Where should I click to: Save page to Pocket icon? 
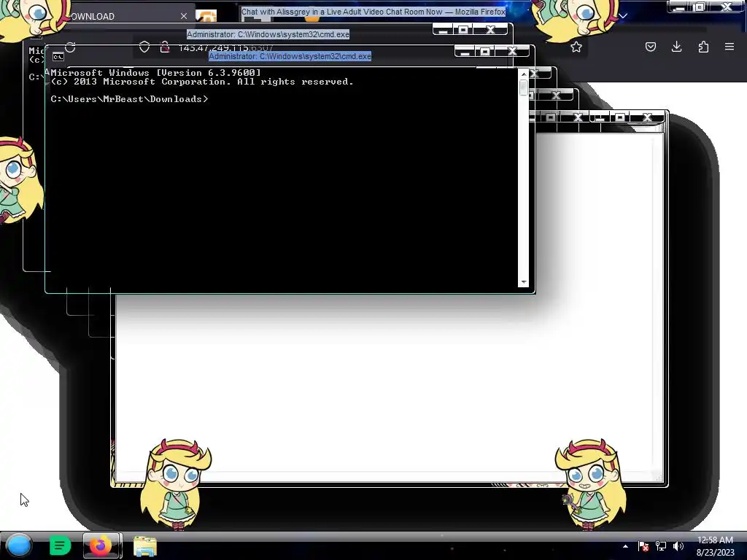tap(651, 47)
